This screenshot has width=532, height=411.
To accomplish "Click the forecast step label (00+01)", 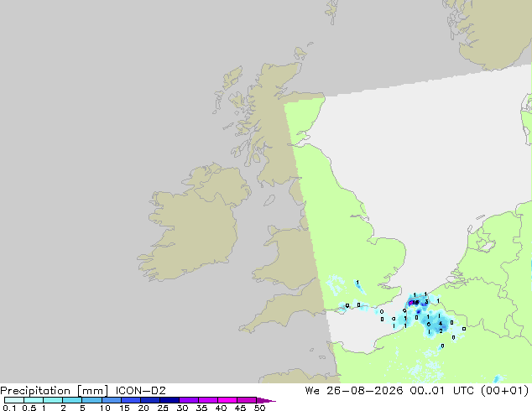I will coord(504,390).
